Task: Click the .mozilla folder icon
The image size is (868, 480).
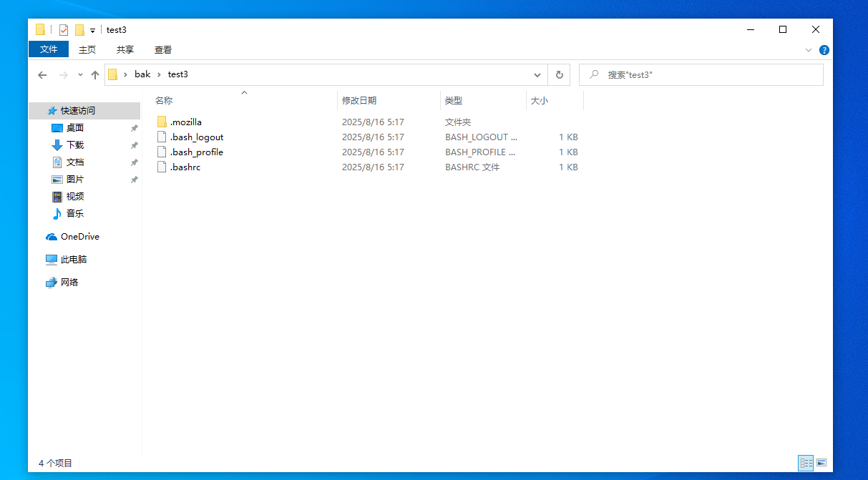Action: pyautogui.click(x=162, y=122)
